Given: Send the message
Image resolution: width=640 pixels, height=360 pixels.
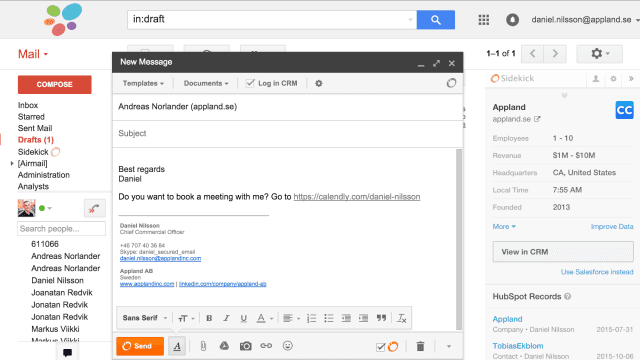Looking at the screenshot, I should (140, 346).
